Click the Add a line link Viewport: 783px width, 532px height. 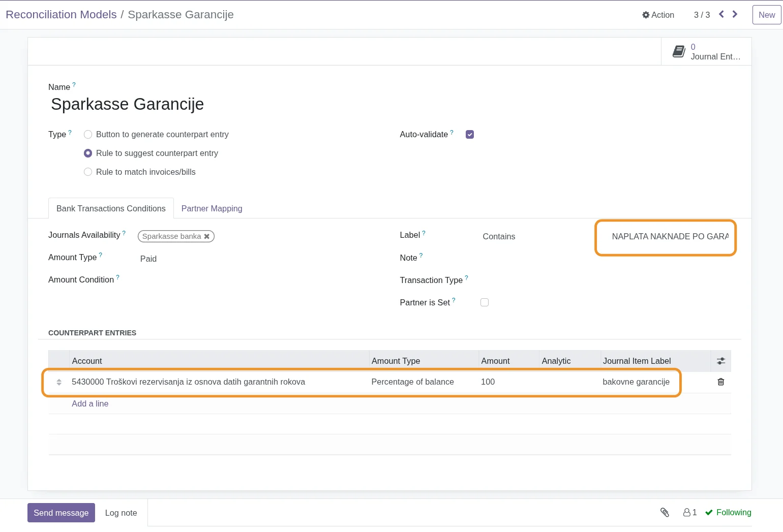pos(90,403)
